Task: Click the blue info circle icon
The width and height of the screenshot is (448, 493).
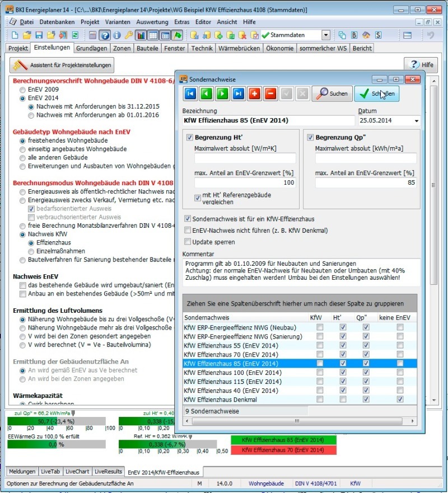Action: click(x=116, y=35)
